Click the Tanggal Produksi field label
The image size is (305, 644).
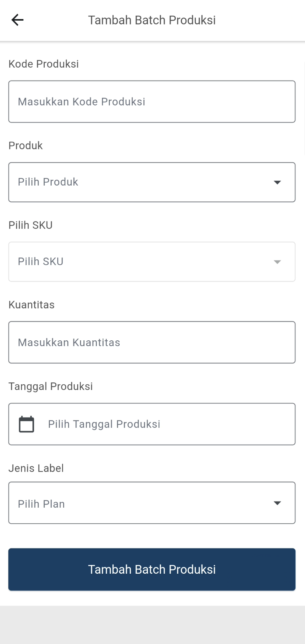click(50, 386)
